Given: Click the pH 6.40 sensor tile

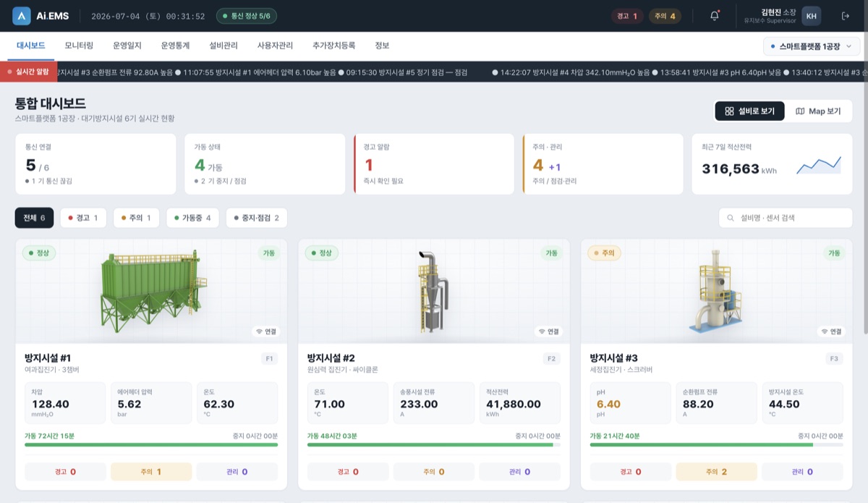Looking at the screenshot, I should pyautogui.click(x=631, y=403).
